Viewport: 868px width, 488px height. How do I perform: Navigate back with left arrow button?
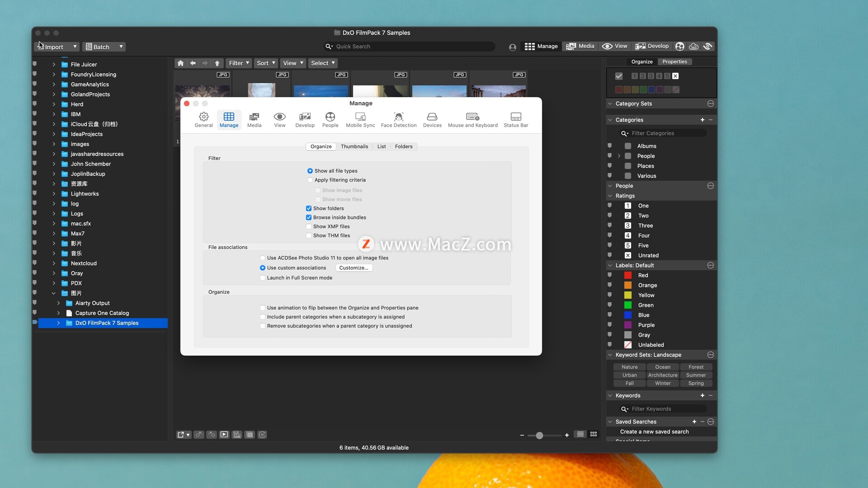(x=193, y=63)
